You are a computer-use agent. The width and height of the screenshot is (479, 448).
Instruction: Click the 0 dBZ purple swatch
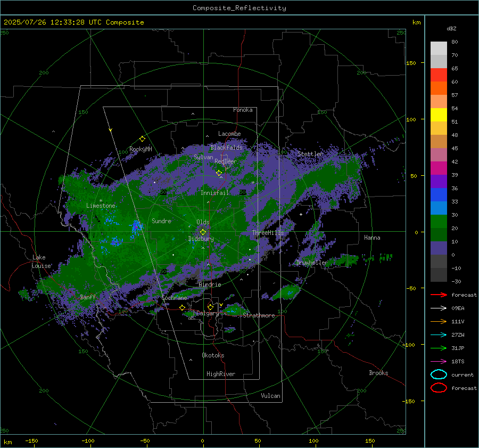(x=439, y=248)
